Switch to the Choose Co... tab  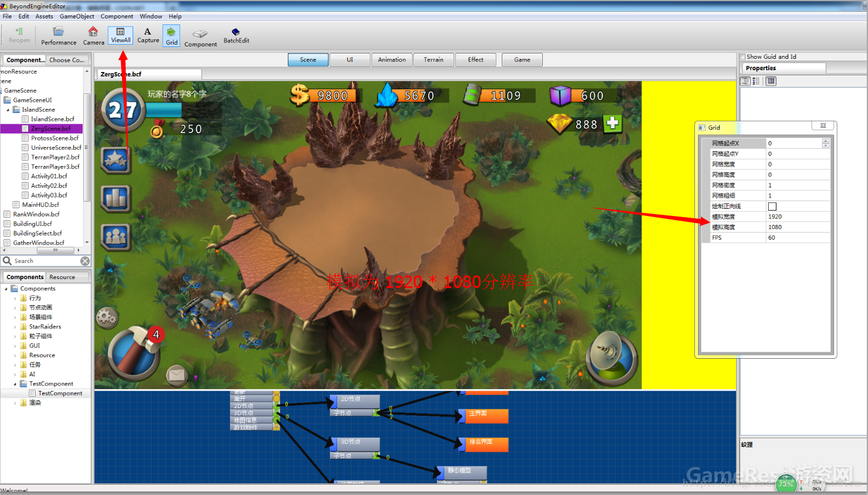(67, 59)
